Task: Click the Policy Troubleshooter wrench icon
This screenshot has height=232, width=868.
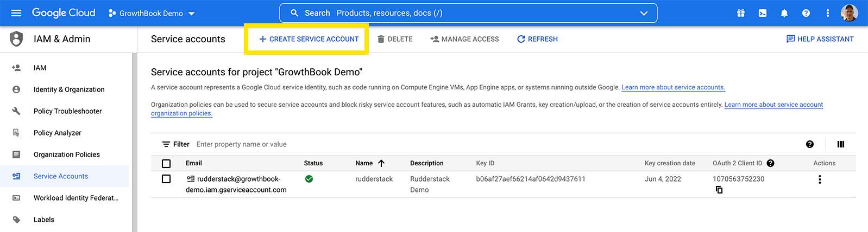Action: click(16, 111)
